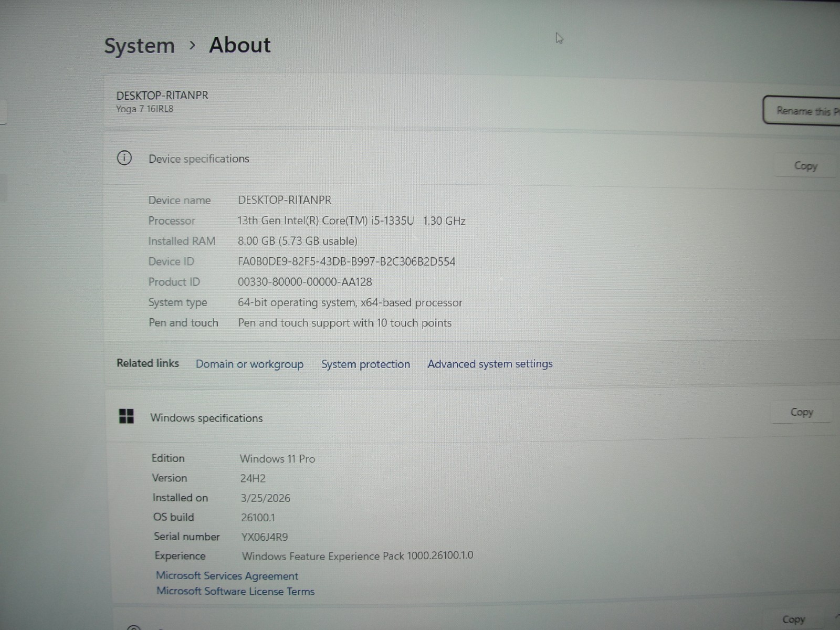Select the Edition value Windows 11 Pro
Image resolution: width=840 pixels, height=630 pixels.
point(277,459)
